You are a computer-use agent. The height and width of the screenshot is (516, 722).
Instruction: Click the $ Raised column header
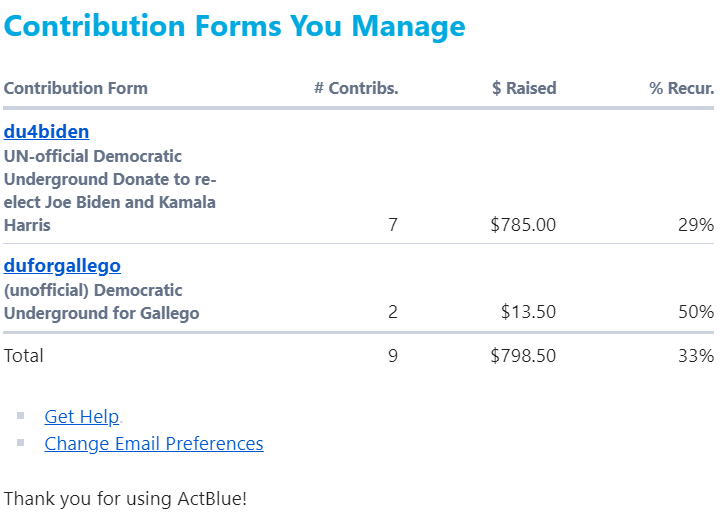coord(524,88)
